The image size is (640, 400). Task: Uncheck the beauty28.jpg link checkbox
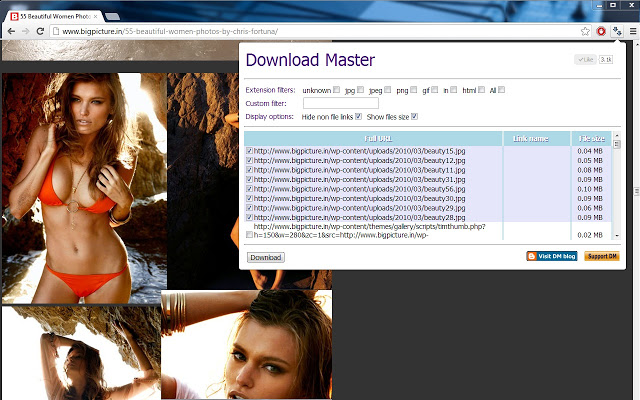[x=249, y=218]
